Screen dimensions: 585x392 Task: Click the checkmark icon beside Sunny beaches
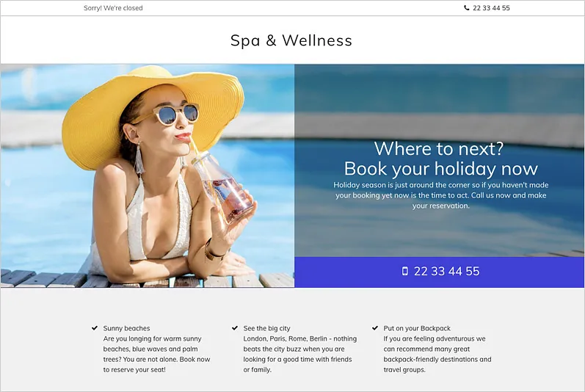click(x=95, y=328)
